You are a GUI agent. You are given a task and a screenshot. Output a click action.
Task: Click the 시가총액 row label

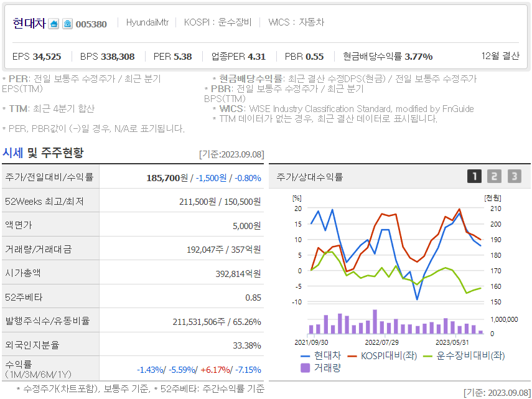click(23, 273)
